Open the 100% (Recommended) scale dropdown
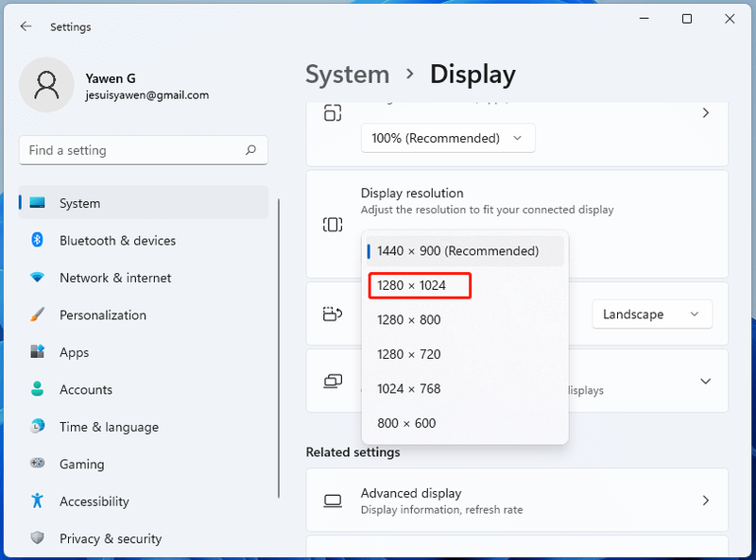Viewport: 756px width, 560px height. coord(448,138)
